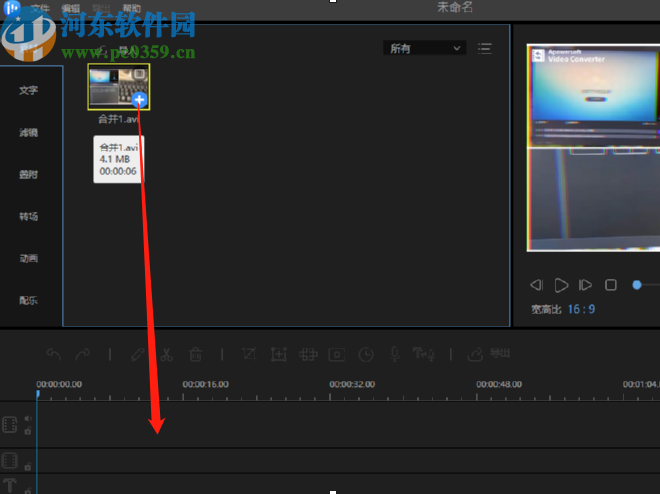Click the freeze-frame snapshot icon
Screen dimensions: 660x494
[x=337, y=355]
